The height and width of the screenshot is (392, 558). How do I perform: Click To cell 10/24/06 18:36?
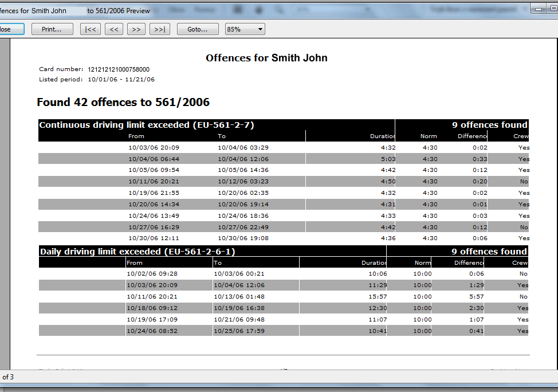[x=243, y=215]
